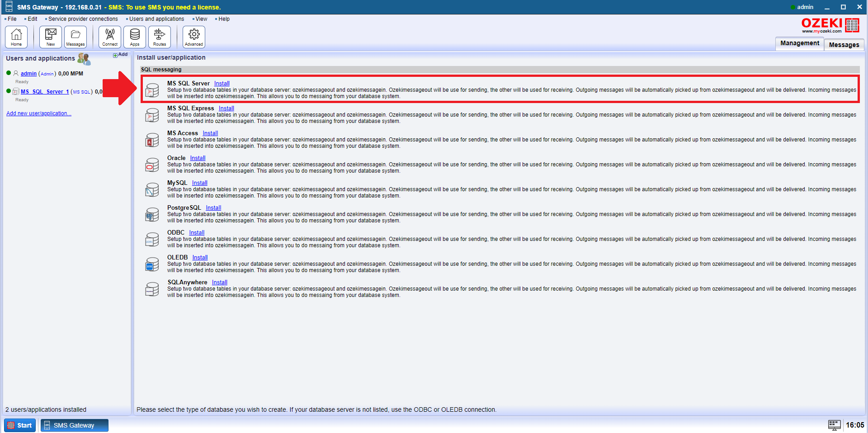Open the Routes signpost toolbar icon
This screenshot has width=868, height=433.
click(x=160, y=37)
